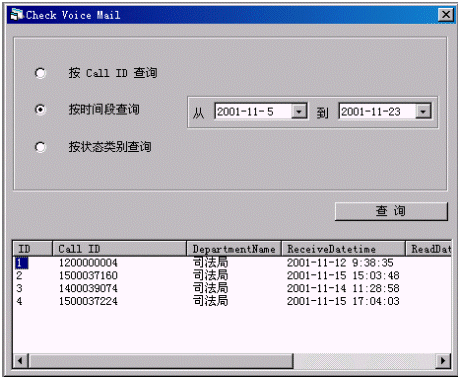Click the horizontal scrollbar left arrow
The width and height of the screenshot is (460, 379).
coord(21,360)
